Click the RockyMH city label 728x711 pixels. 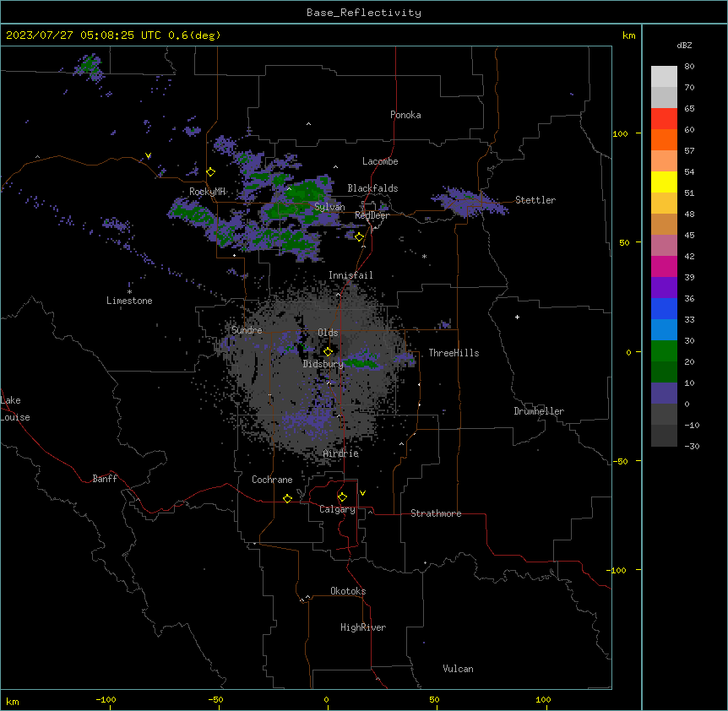pyautogui.click(x=207, y=192)
